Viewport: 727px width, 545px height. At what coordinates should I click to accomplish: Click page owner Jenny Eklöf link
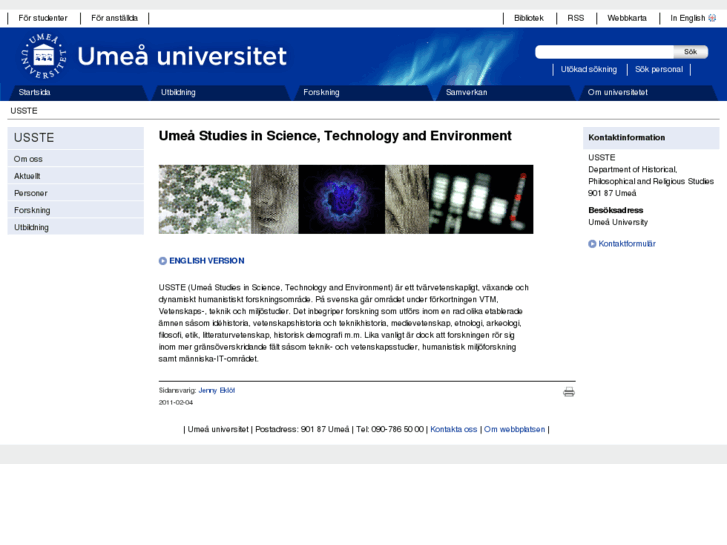click(217, 391)
